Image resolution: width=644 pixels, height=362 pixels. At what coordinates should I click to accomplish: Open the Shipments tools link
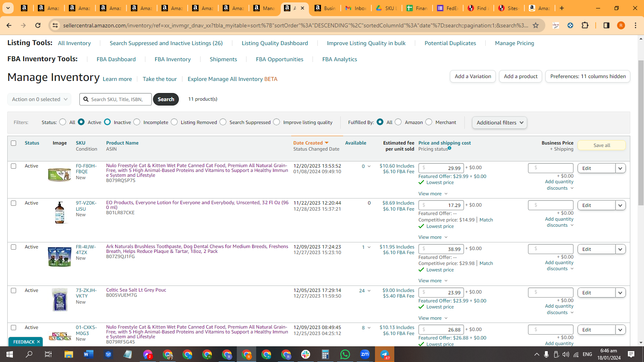(223, 59)
